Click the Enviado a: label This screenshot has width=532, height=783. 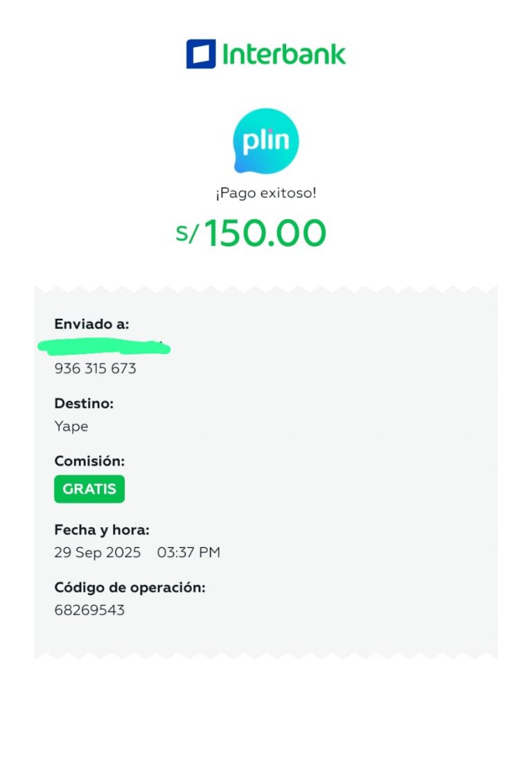(91, 324)
